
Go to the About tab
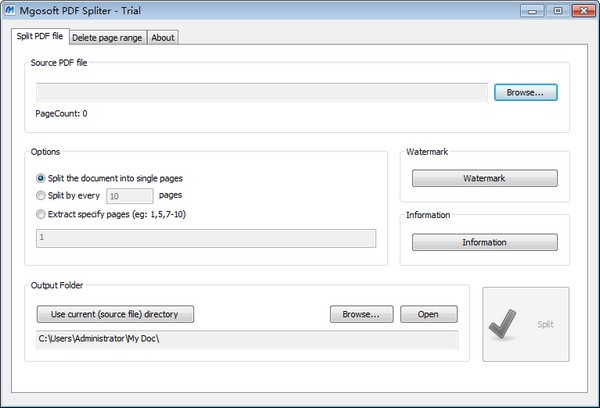click(163, 38)
